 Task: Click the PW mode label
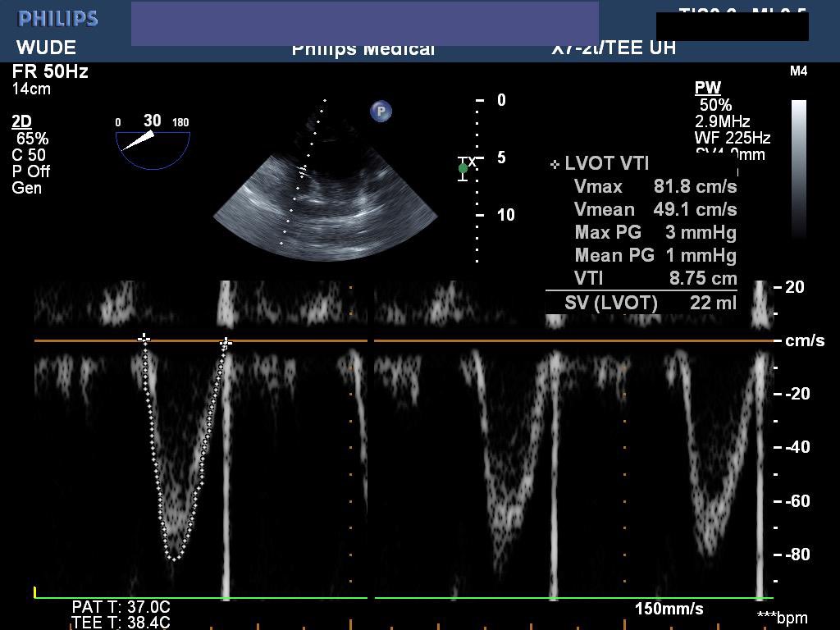pos(708,88)
